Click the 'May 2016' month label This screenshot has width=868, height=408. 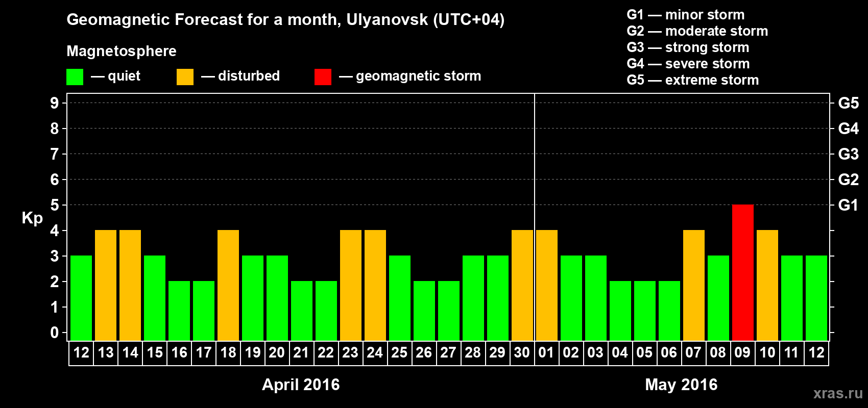coord(681,385)
